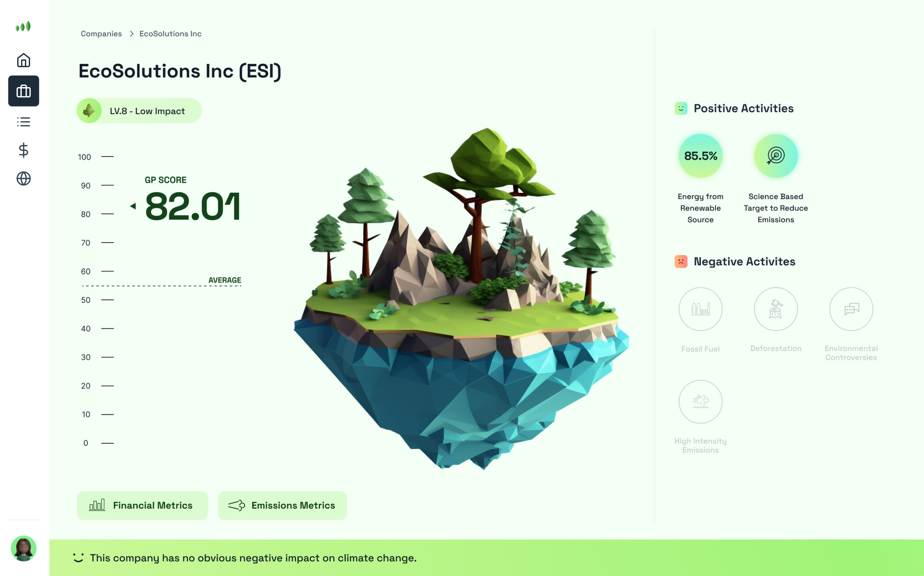The image size is (924, 576).
Task: Open the globe icon in sidebar
Action: [24, 178]
